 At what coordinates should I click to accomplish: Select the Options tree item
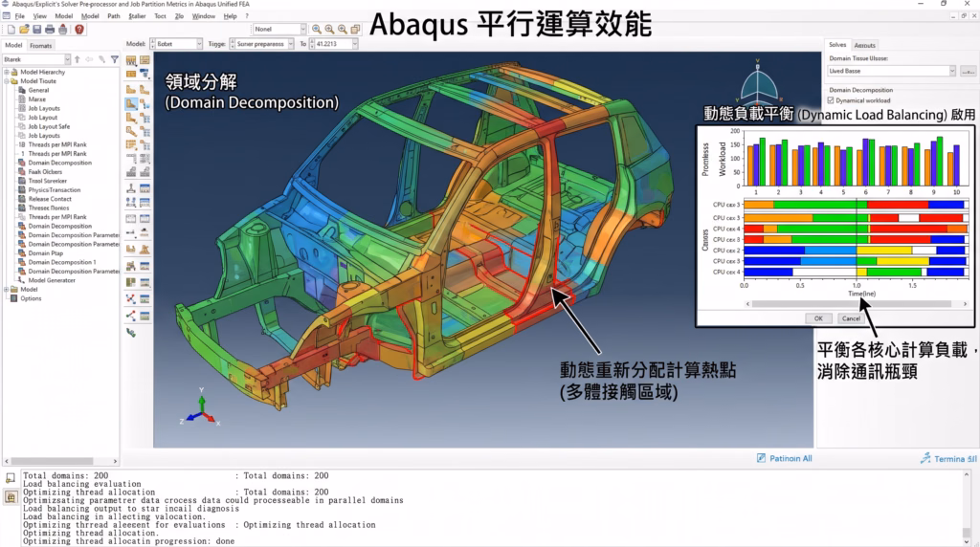[31, 298]
